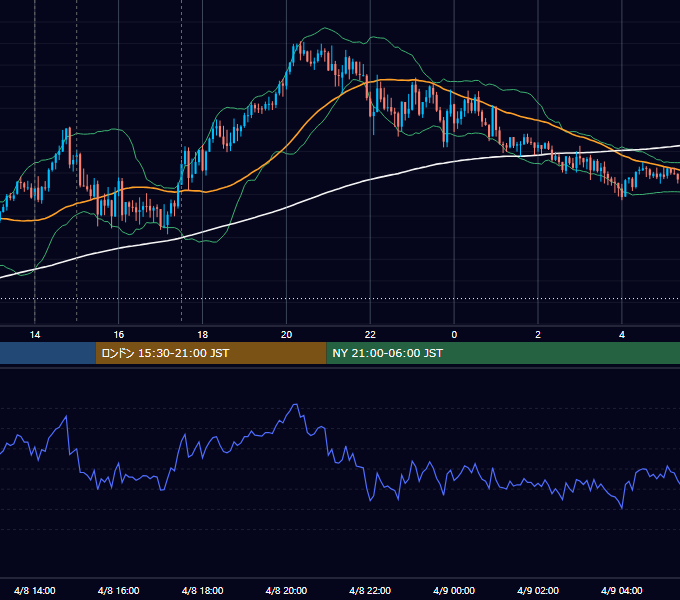The height and width of the screenshot is (600, 680).
Task: Click the indicator line low near 04:00
Action: coord(622,508)
